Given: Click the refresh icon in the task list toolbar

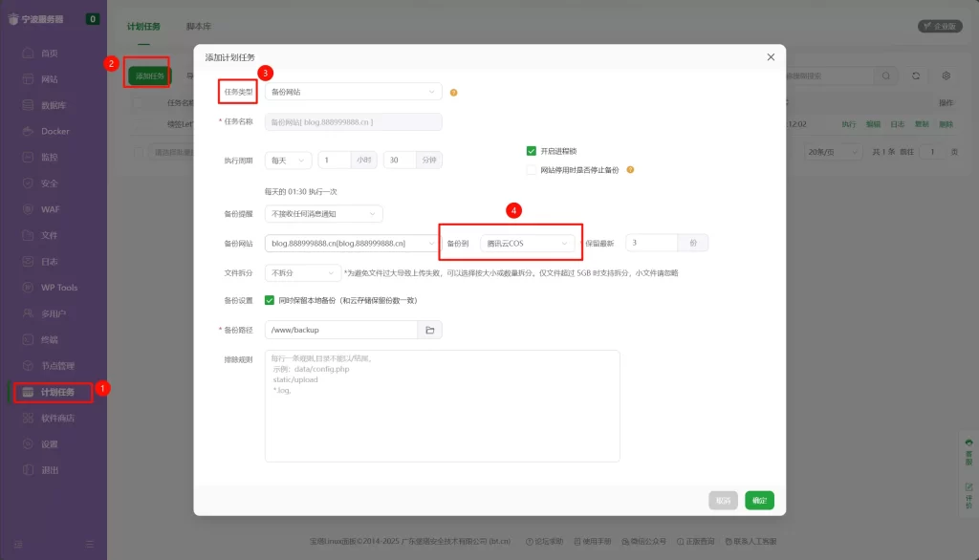Looking at the screenshot, I should tap(916, 75).
